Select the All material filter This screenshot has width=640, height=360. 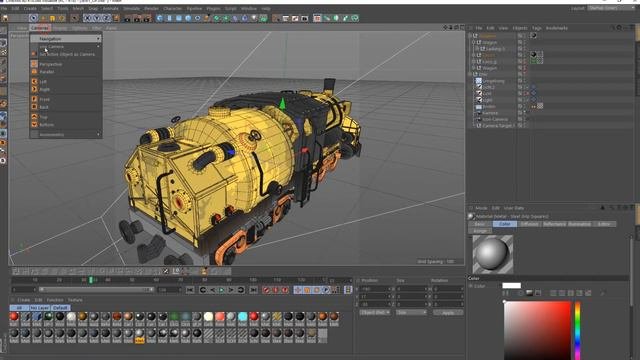tap(19, 308)
